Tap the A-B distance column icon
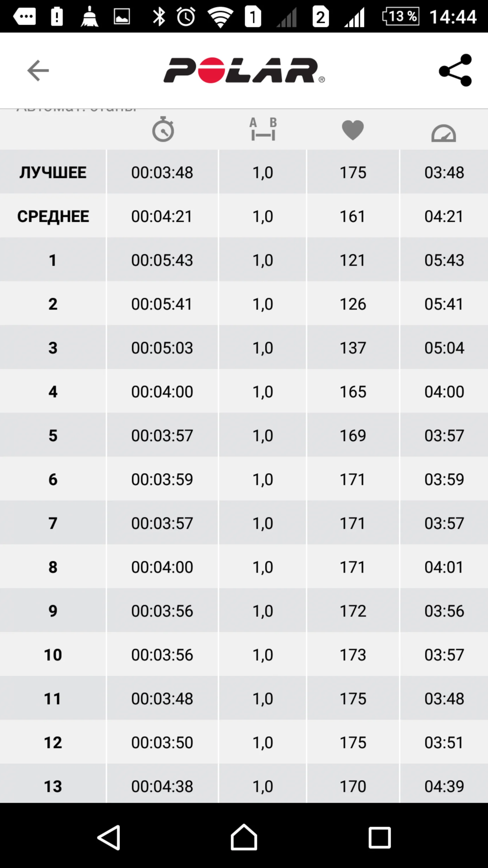488x868 pixels. coord(263,129)
